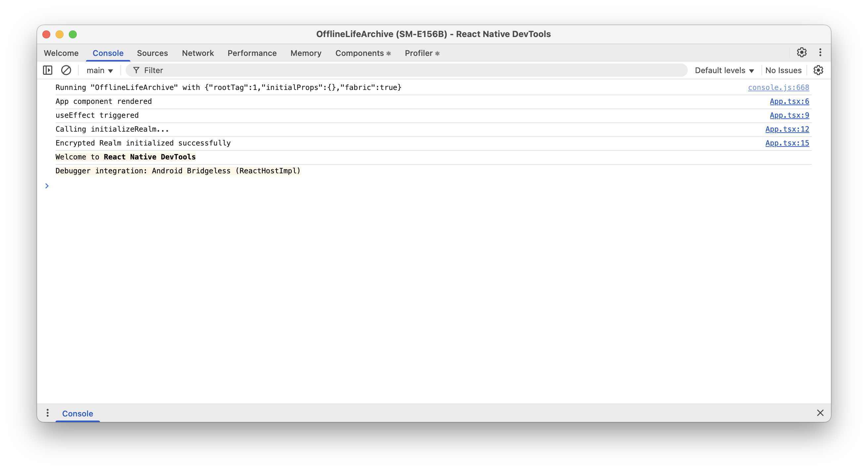The image size is (868, 471).
Task: Click the No Issues button
Action: click(783, 70)
